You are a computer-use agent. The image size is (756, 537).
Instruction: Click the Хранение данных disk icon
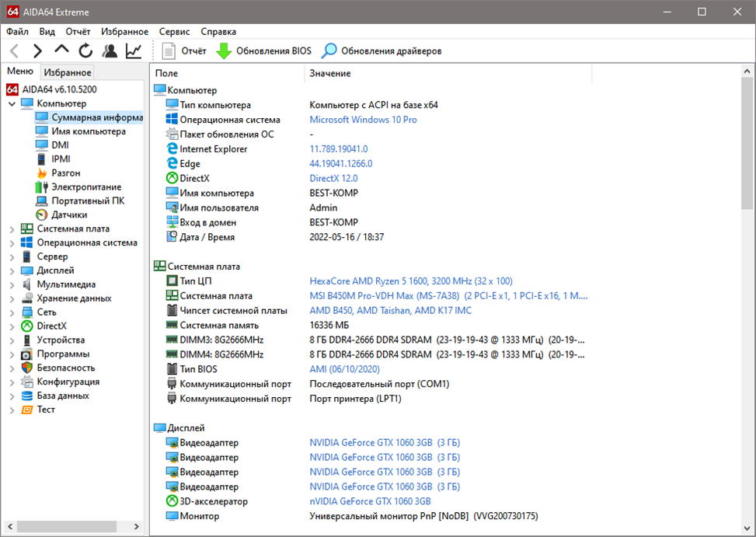tap(27, 298)
